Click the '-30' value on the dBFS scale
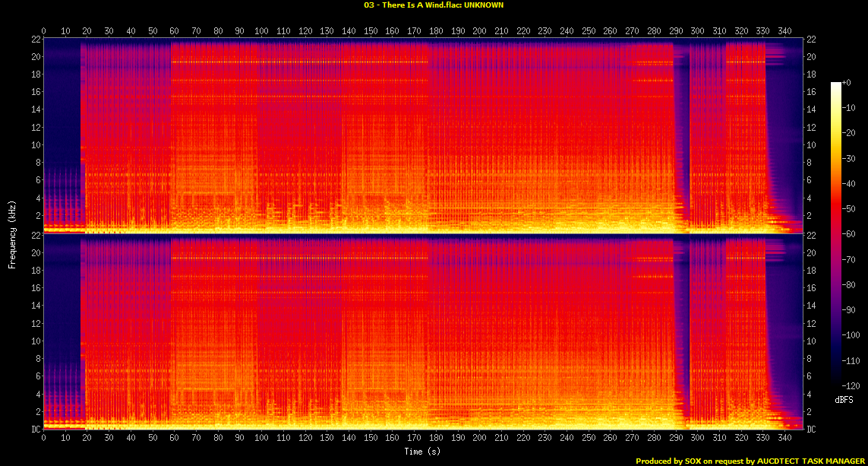 (851, 157)
